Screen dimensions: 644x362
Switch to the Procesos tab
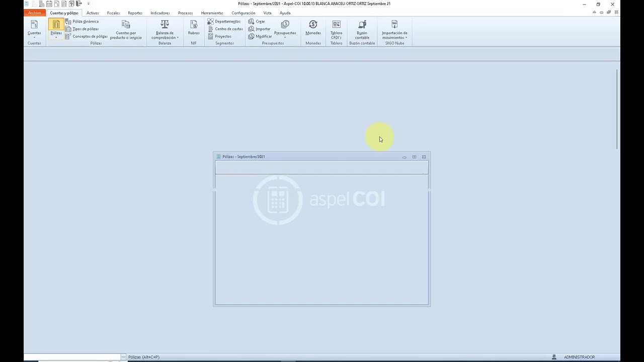point(185,13)
